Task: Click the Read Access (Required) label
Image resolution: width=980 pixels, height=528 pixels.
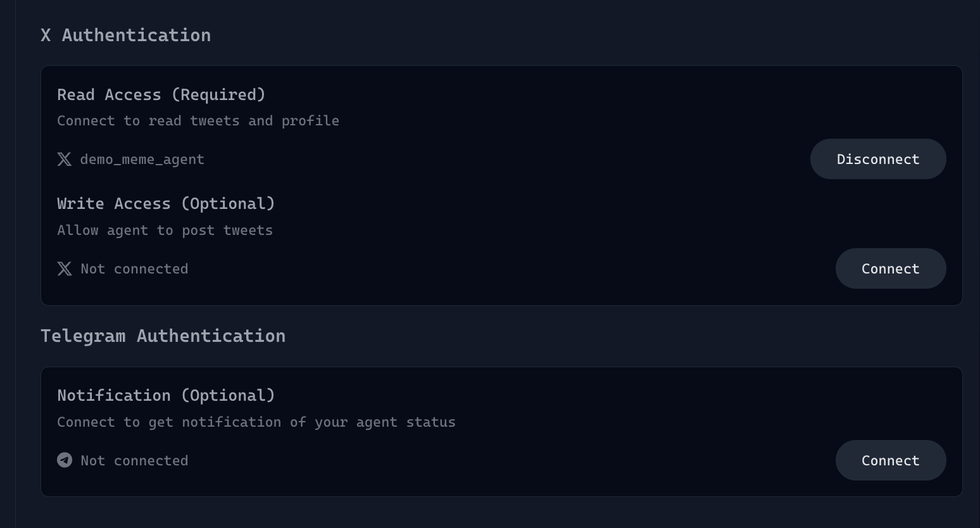Action: [161, 95]
